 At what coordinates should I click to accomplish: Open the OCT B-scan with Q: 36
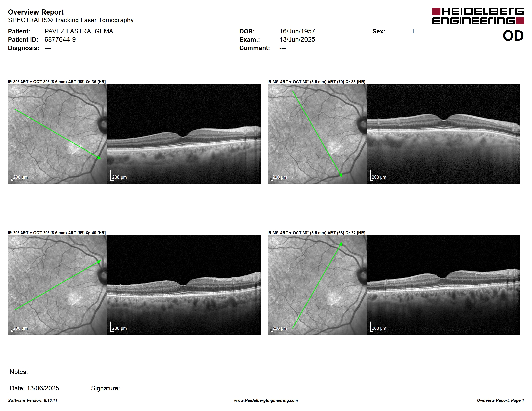[184, 134]
